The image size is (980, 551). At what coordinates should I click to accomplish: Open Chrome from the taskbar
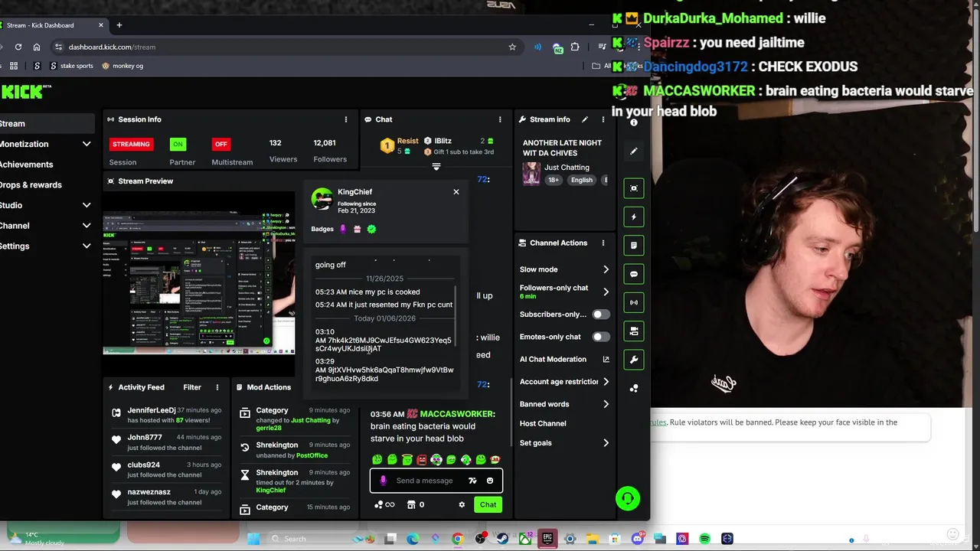458,539
